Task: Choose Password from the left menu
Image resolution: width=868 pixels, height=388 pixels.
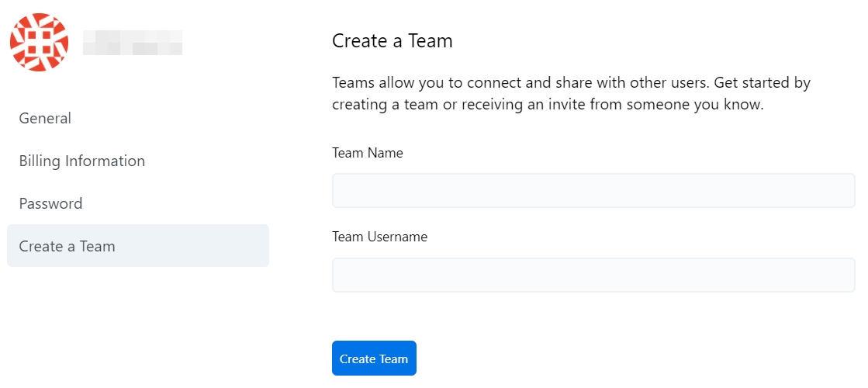Action: pyautogui.click(x=50, y=204)
